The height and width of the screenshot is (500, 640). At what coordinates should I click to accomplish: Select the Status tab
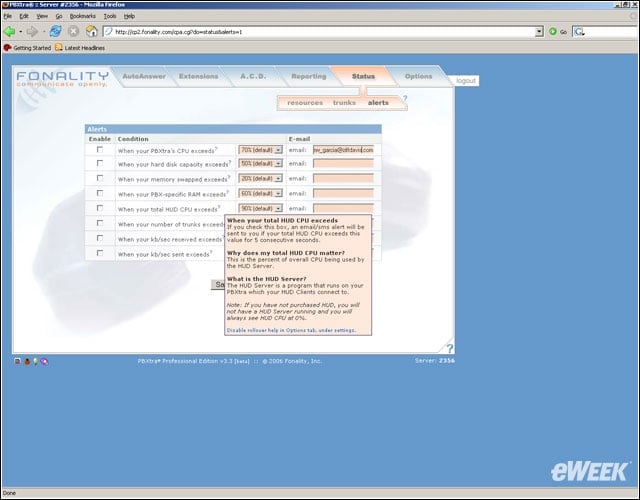363,76
